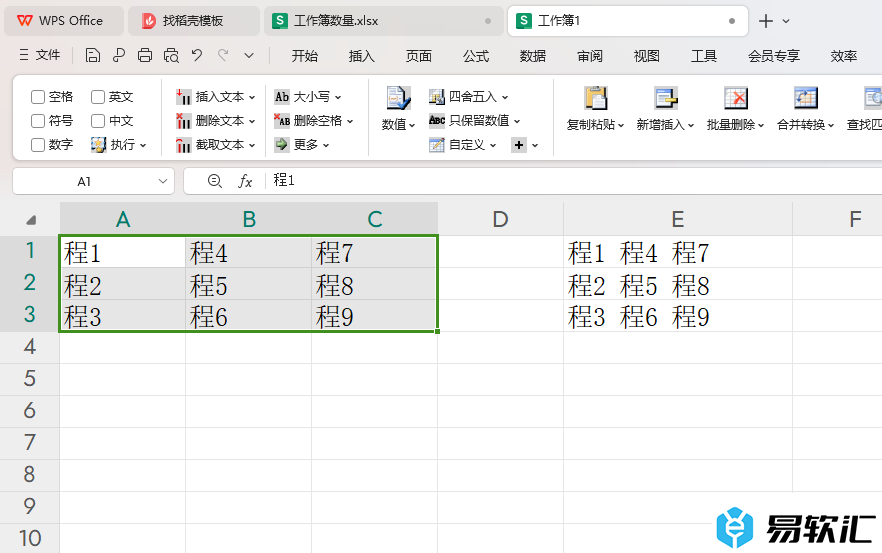Open the 执行 dropdown arrow
882x553 pixels.
143,145
